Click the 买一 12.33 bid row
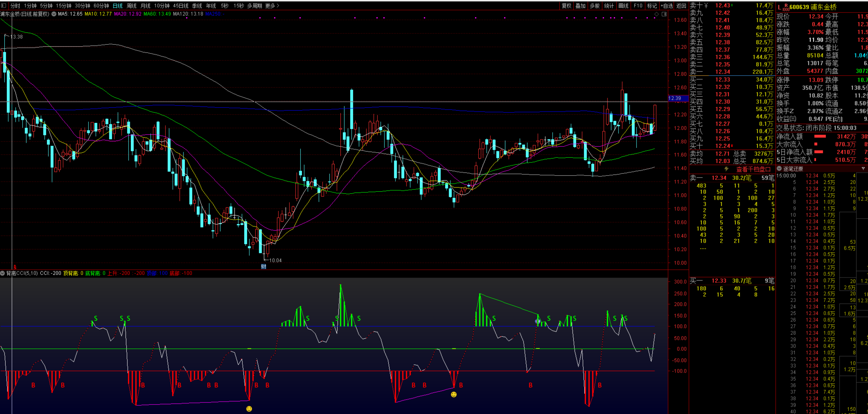868x414 pixels. 732,79
